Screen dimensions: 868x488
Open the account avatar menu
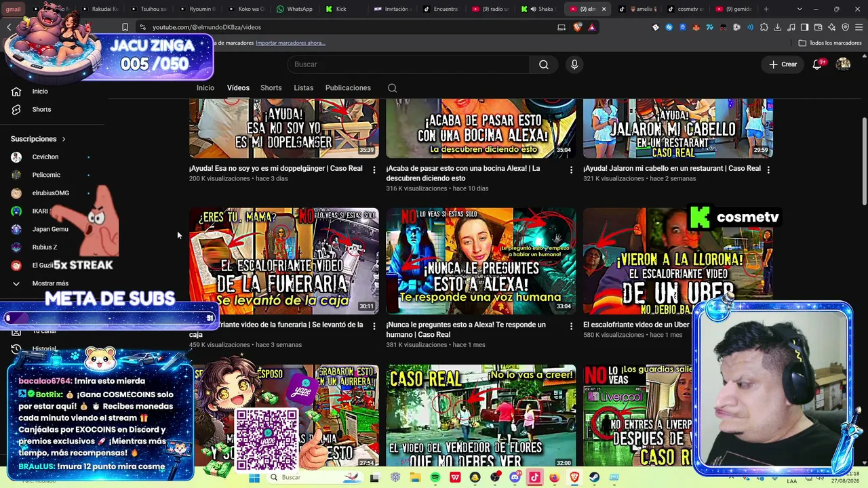point(843,64)
